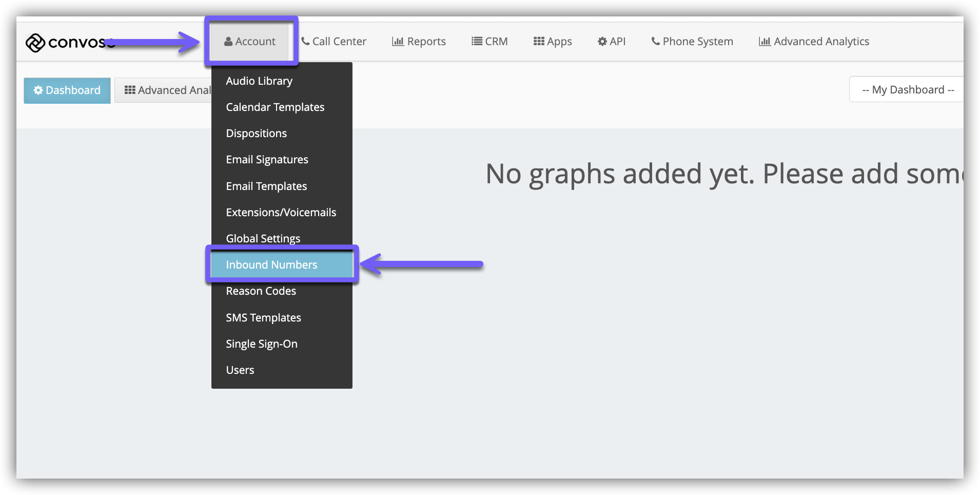Click the Phone System handset icon
This screenshot has width=980, height=495.
(655, 42)
